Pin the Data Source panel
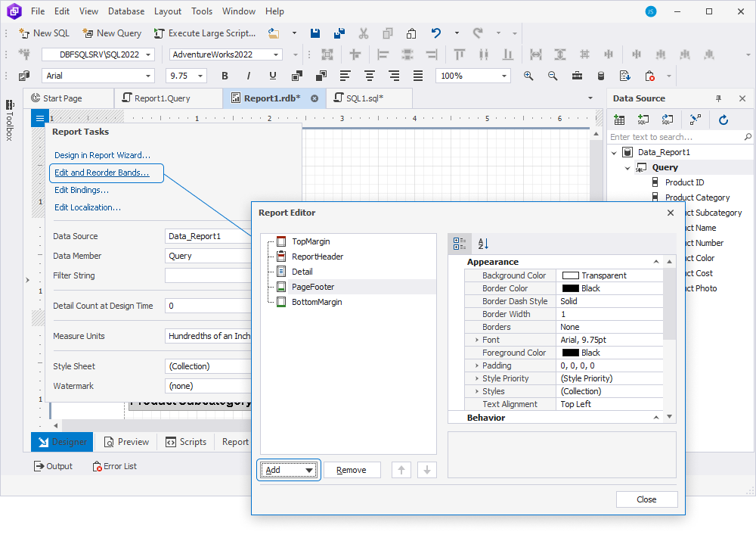 [x=718, y=98]
